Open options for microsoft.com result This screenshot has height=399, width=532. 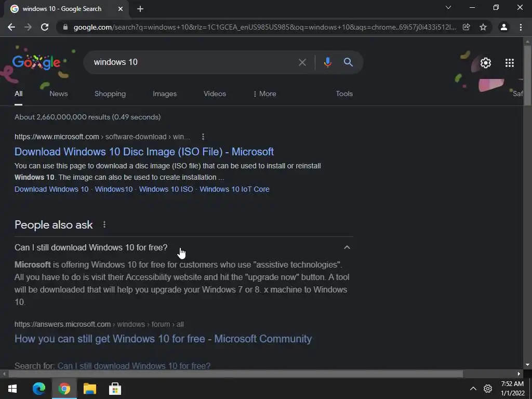click(203, 137)
